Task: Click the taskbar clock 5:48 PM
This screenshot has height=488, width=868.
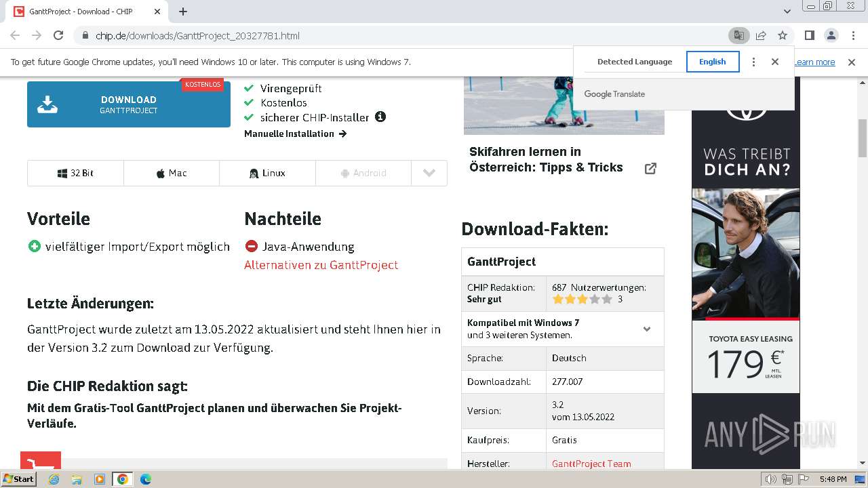Action: [833, 479]
